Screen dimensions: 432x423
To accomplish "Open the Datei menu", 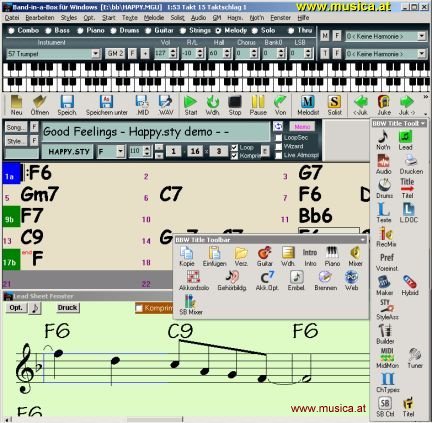I will tap(12, 18).
